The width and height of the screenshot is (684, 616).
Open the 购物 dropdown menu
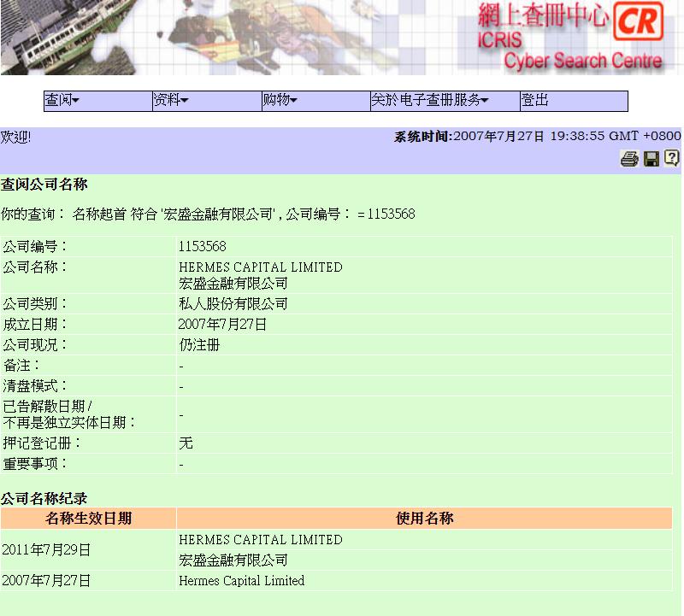pyautogui.click(x=280, y=101)
